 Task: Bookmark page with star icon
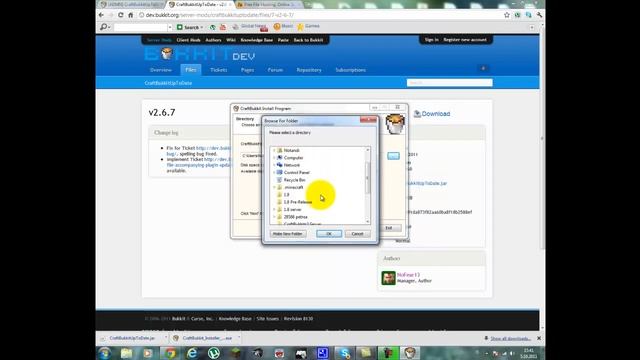click(507, 15)
